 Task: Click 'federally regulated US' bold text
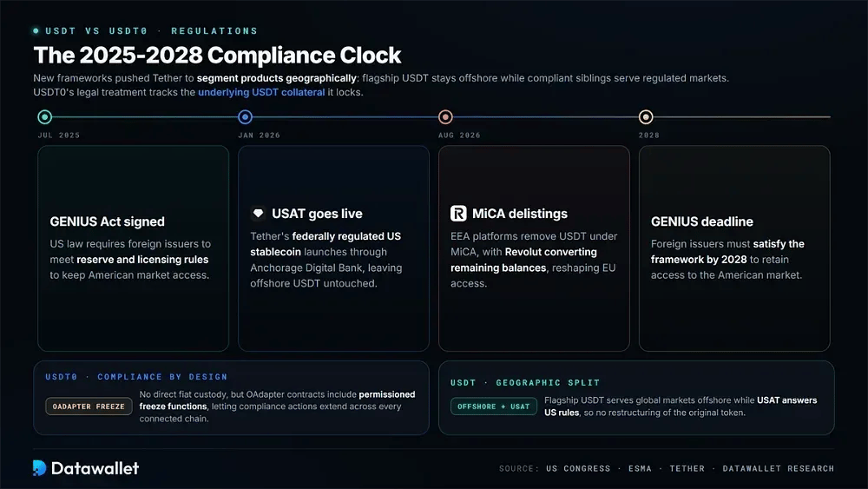tap(346, 236)
